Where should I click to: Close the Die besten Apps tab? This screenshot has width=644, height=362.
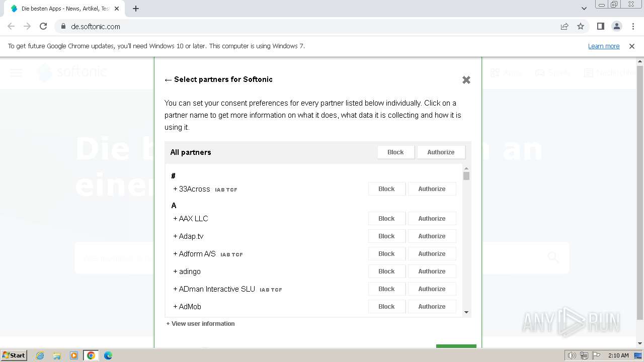[x=117, y=9]
